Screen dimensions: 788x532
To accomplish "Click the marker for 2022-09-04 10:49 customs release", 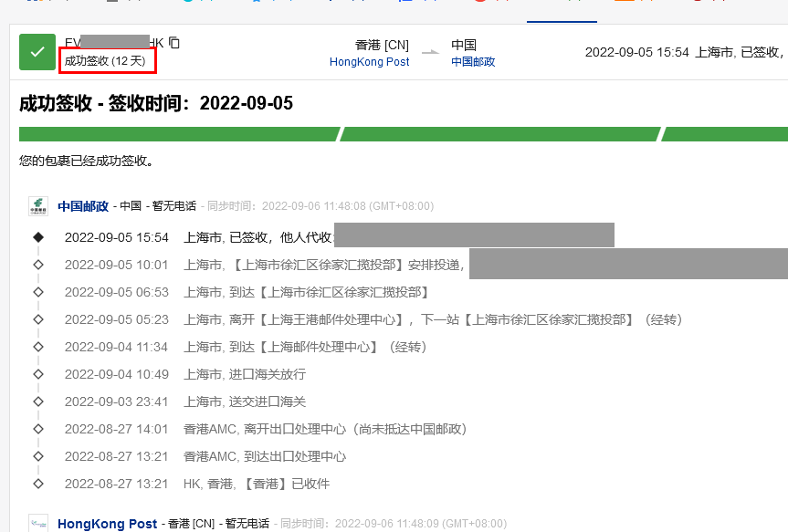I will coord(37,374).
